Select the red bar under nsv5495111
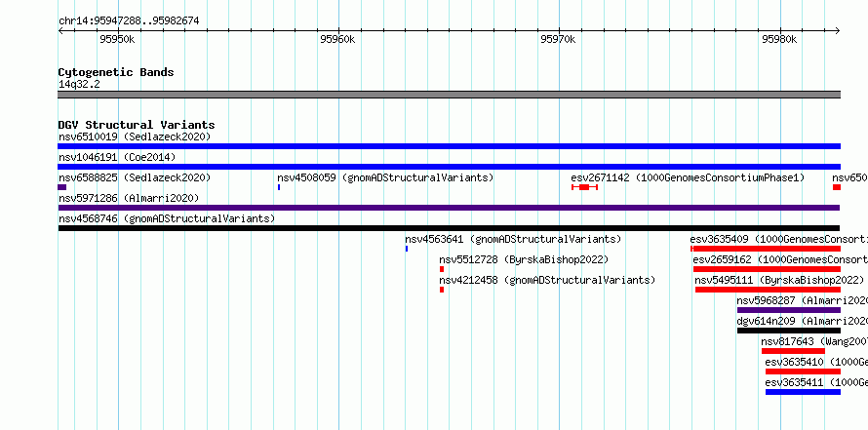This screenshot has width=868, height=430. click(768, 290)
